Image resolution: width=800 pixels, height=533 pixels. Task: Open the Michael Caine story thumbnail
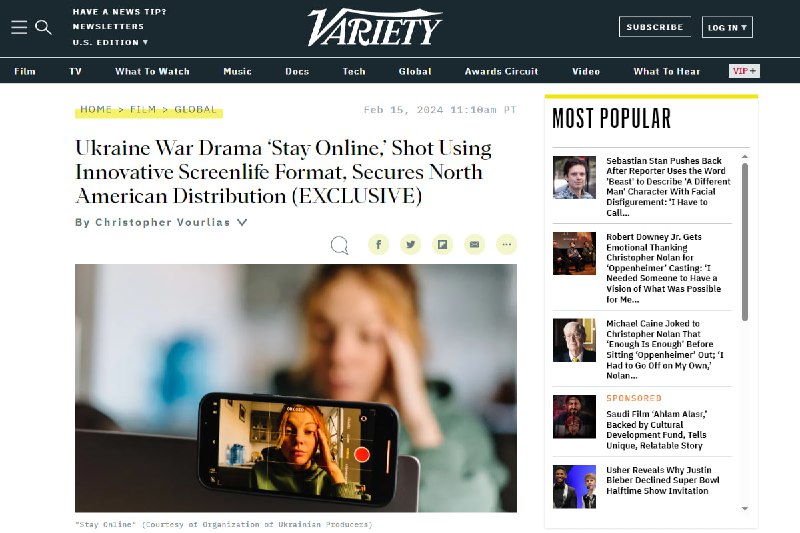pos(574,340)
